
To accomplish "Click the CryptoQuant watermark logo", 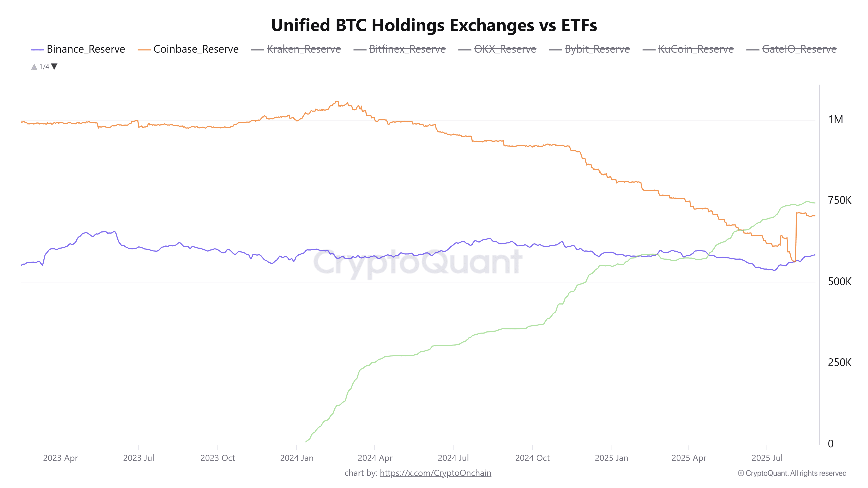I will click(418, 263).
